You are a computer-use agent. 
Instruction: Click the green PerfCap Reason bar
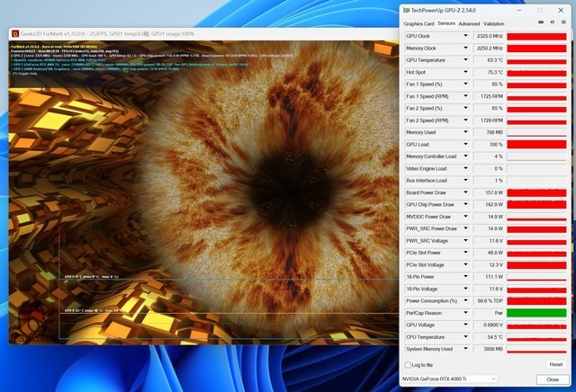tap(536, 313)
